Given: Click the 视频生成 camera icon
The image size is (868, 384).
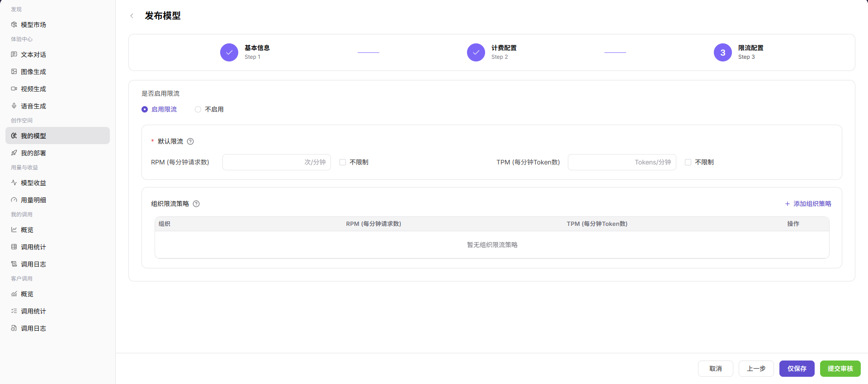Looking at the screenshot, I should coord(14,89).
